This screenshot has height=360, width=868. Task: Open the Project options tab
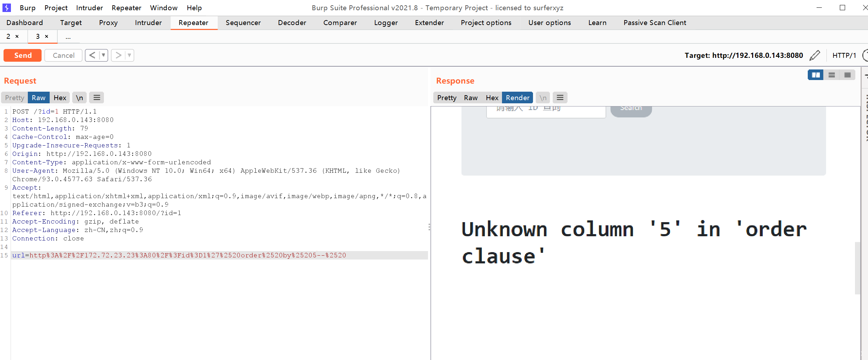point(486,23)
